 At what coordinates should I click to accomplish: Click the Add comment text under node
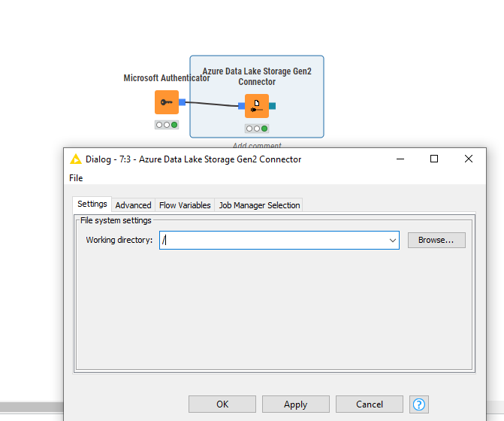(257, 145)
